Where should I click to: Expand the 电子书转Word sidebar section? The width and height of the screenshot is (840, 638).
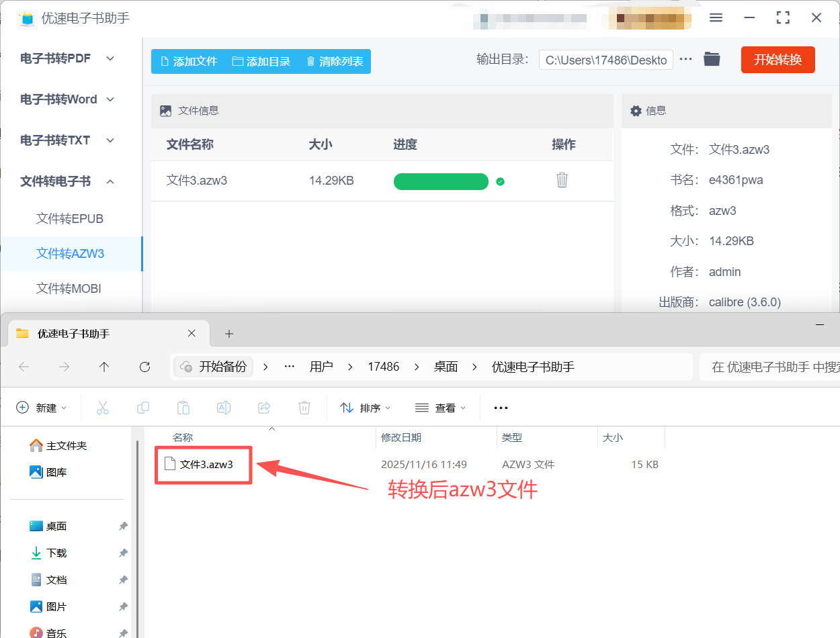67,99
